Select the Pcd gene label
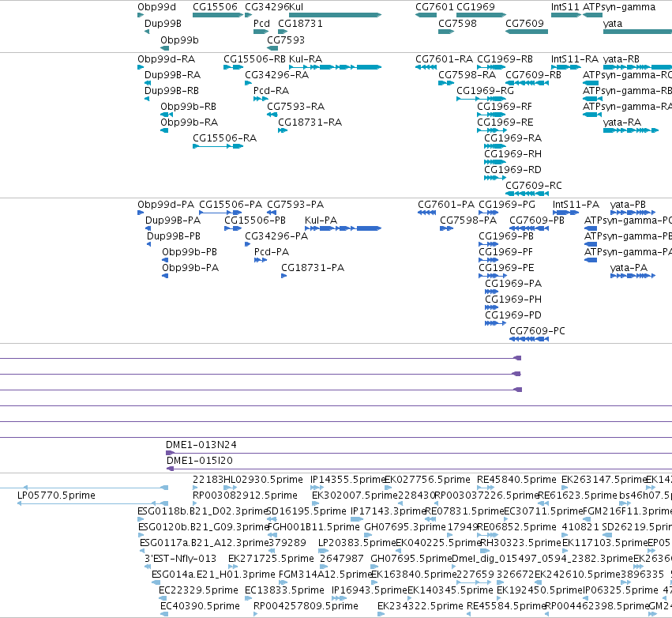672x618 pixels. [261, 24]
